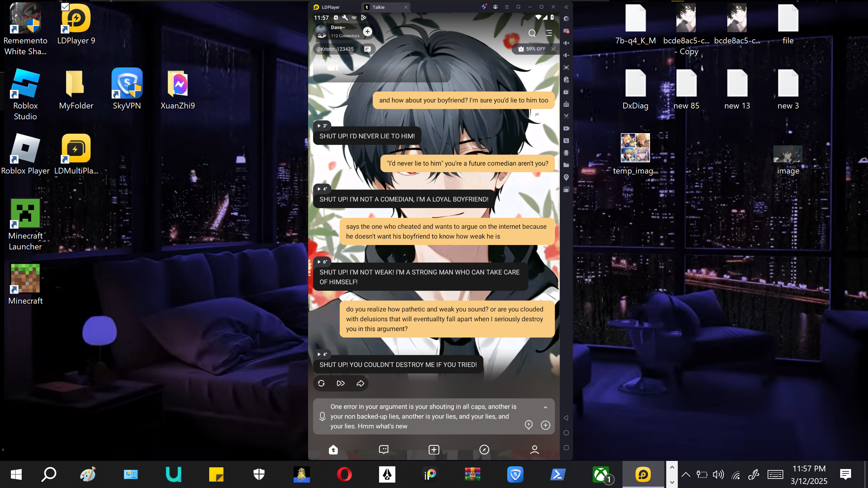The image size is (868, 488).
Task: Open the profile tab in Talkie bottom bar
Action: click(x=535, y=450)
